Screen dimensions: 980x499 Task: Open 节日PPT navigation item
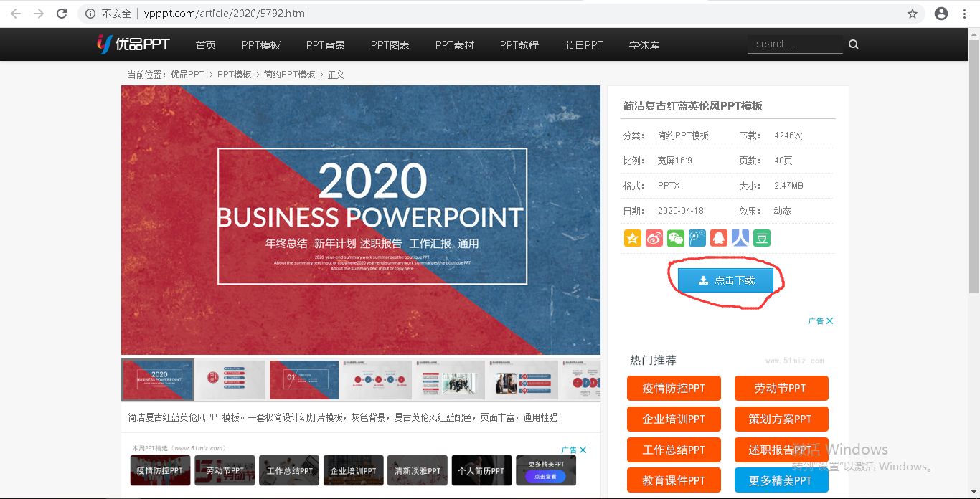tap(583, 45)
